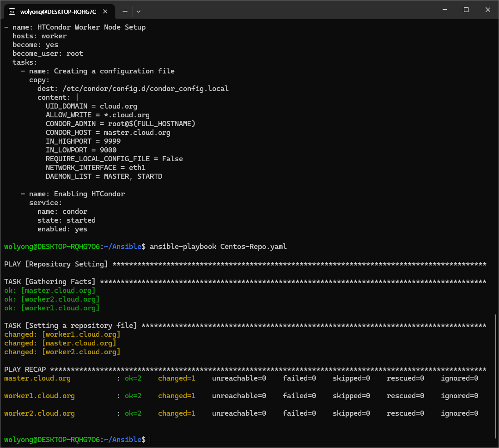Expand the new tab profile dropdown chevron
Screen dimensions: 499x448
[139, 11]
